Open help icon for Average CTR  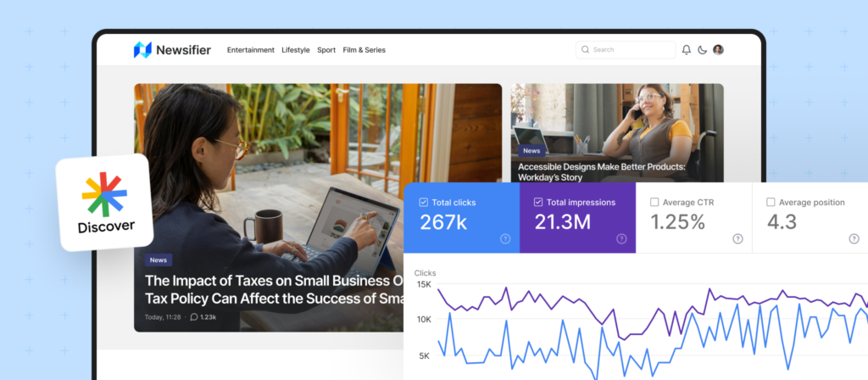tap(737, 239)
